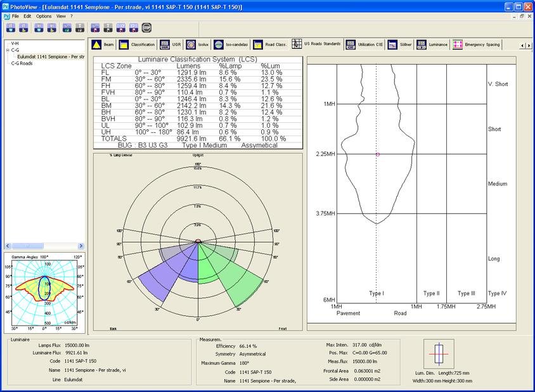535x392 pixels.
Task: Show the Isolux diagram icon
Action: [x=191, y=44]
